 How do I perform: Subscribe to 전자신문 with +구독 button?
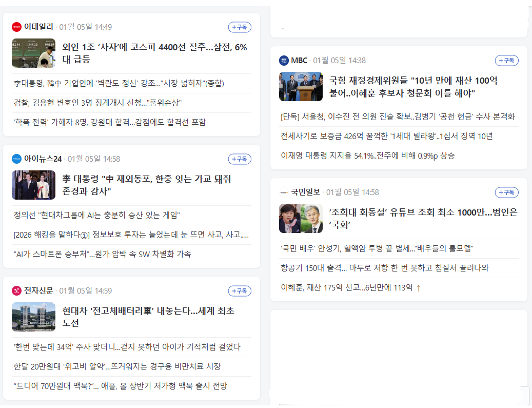(240, 291)
